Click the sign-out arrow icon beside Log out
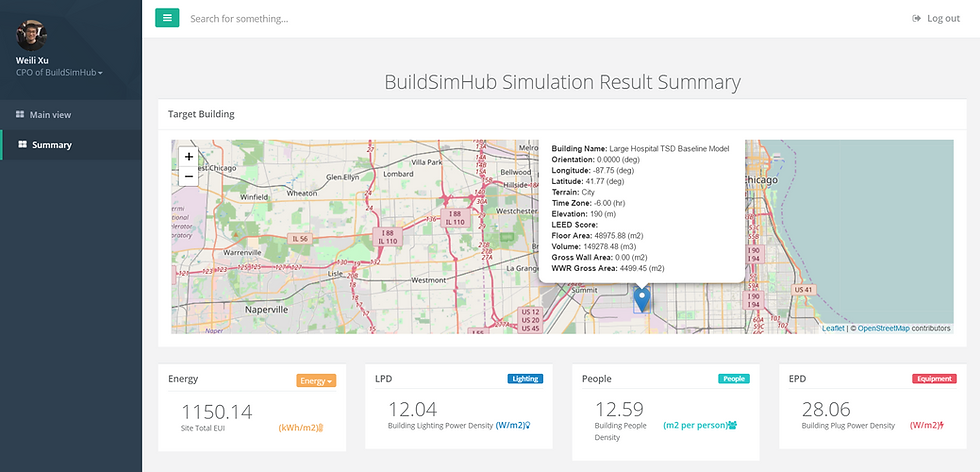This screenshot has height=472, width=980. coord(917,18)
